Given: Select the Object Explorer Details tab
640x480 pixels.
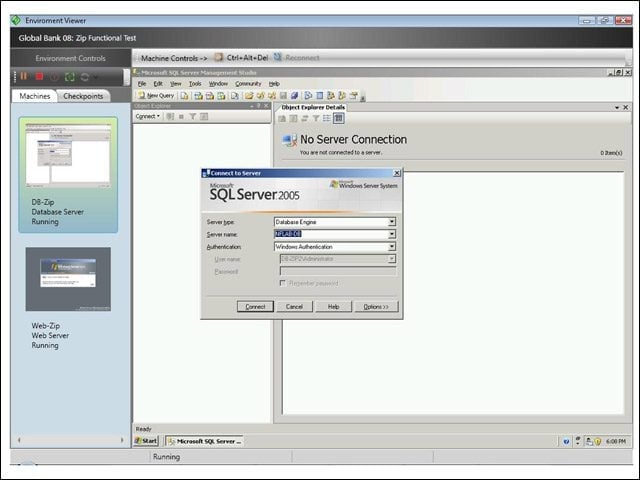Looking at the screenshot, I should click(x=313, y=107).
